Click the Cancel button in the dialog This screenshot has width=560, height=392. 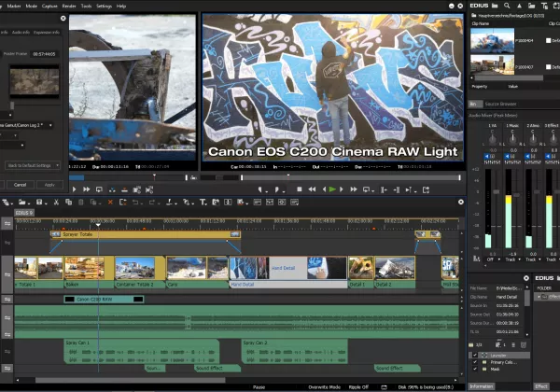coord(20,185)
